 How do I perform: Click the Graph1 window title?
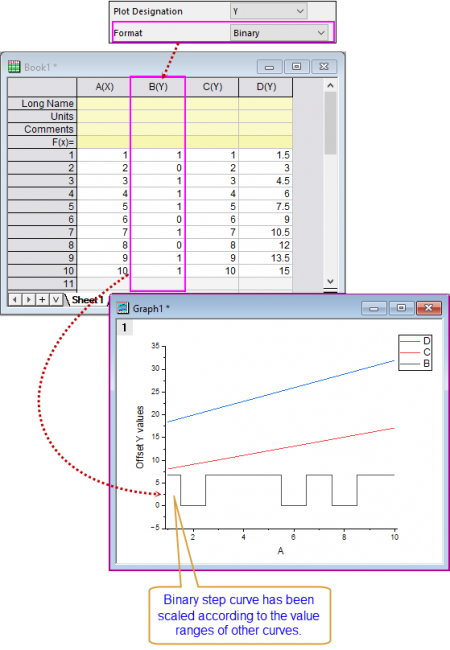tap(151, 308)
